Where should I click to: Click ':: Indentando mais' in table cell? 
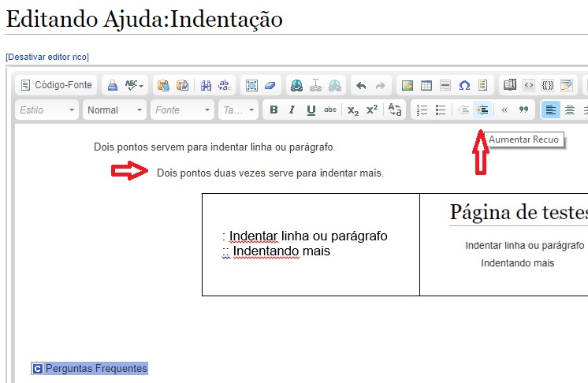276,251
